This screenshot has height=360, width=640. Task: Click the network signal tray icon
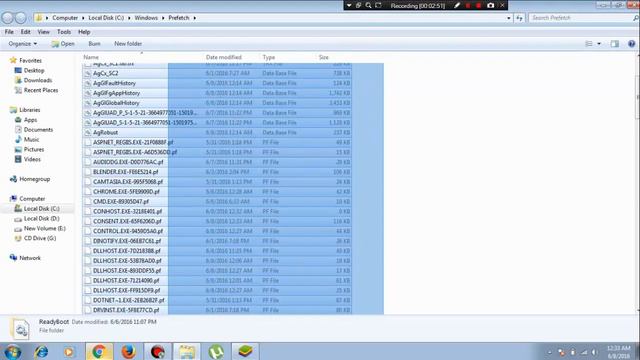584,352
